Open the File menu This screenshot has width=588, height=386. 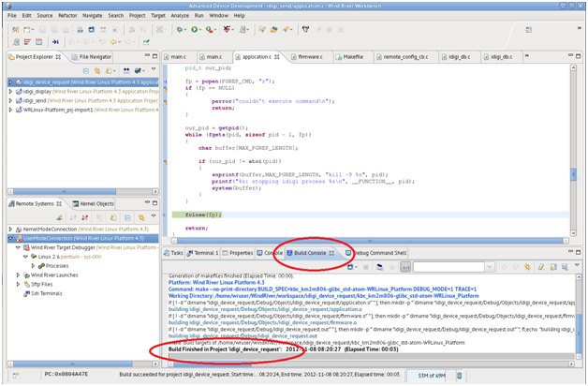(x=12, y=15)
